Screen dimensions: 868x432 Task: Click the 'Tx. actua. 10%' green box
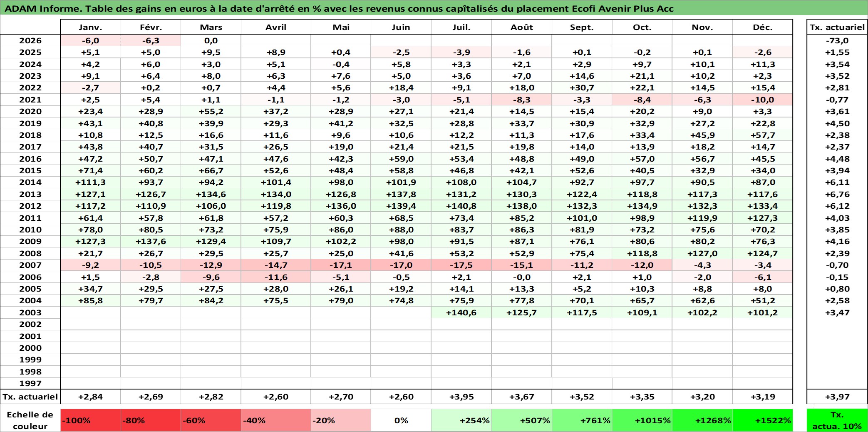point(837,420)
